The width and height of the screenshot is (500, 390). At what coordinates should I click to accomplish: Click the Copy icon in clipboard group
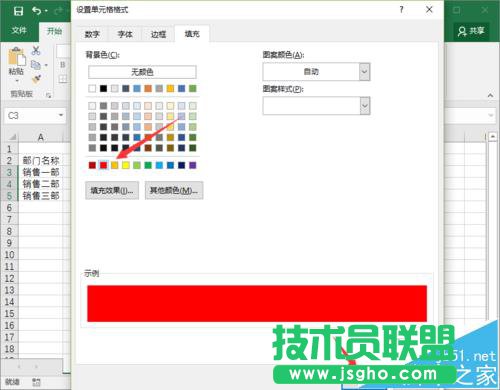point(36,65)
